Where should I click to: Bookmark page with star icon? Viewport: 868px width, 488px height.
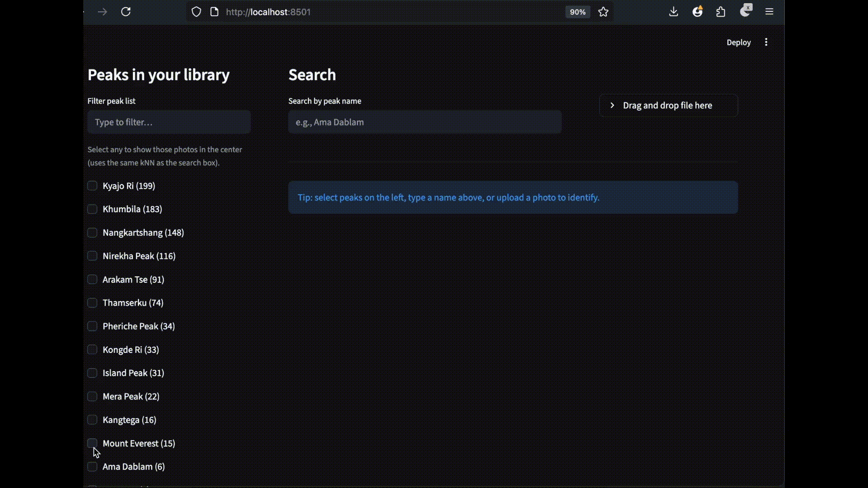(x=603, y=12)
